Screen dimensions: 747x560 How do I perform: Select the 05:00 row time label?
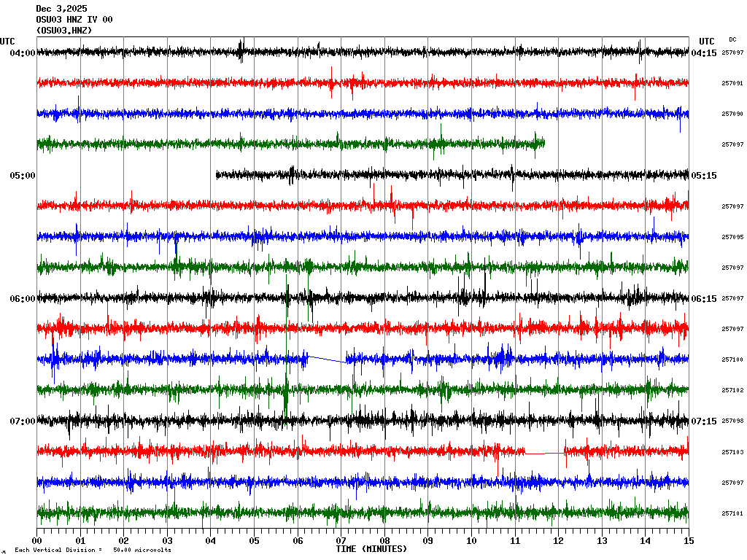[x=22, y=176]
